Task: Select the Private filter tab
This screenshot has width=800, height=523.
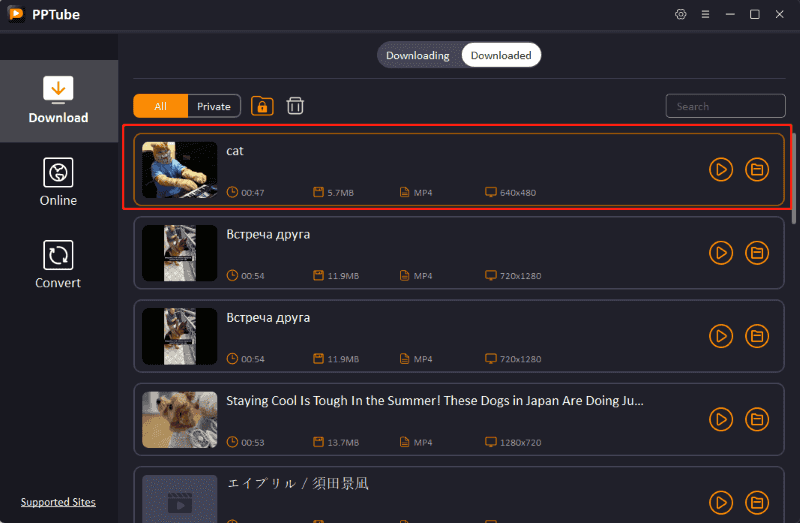Action: tap(214, 106)
